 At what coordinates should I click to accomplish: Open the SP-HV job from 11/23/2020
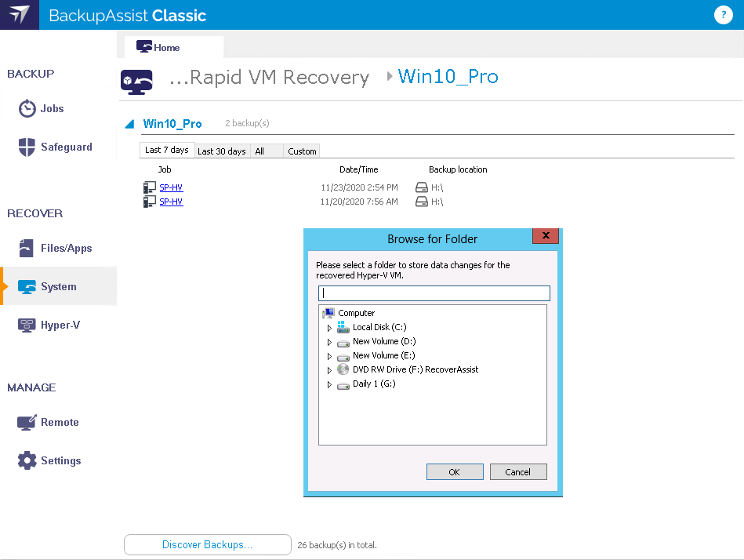click(171, 187)
